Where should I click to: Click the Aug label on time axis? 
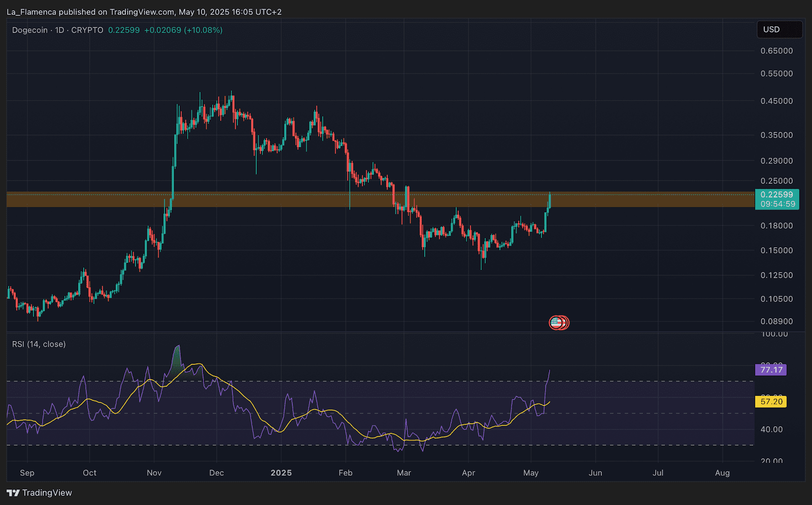(722, 473)
